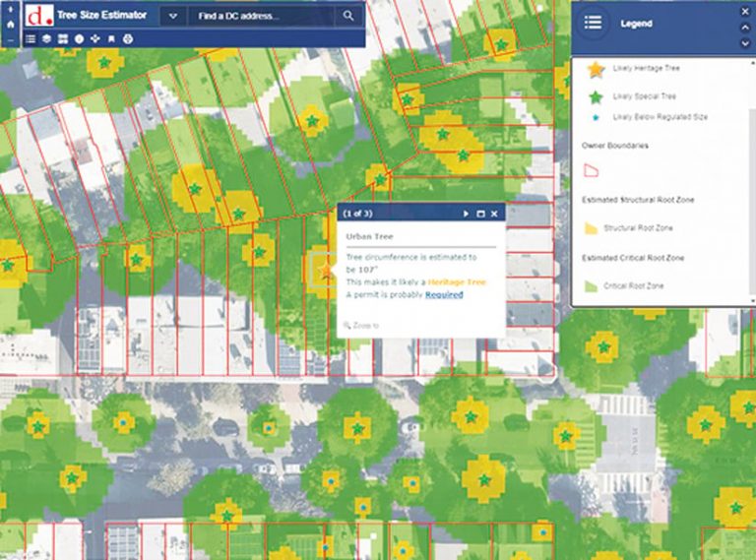
Task: Click the blue Below Regulated Size symbol
Action: (x=596, y=117)
